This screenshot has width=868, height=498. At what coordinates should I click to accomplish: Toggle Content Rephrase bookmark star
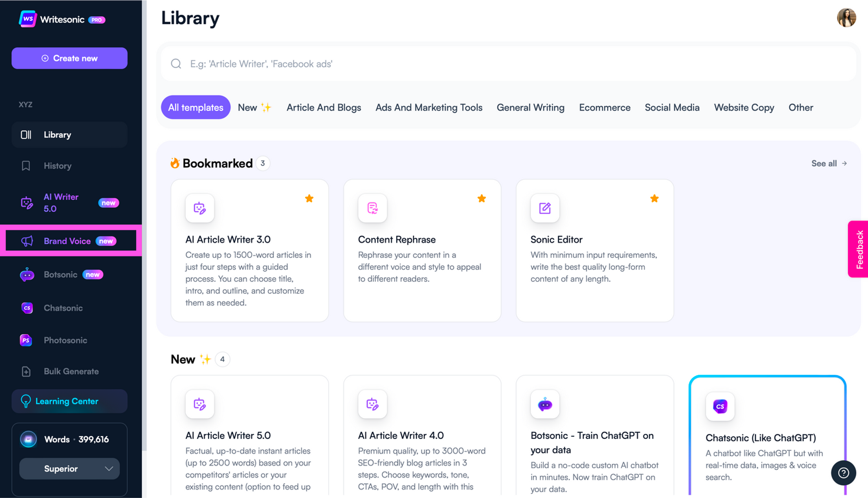[x=482, y=198]
